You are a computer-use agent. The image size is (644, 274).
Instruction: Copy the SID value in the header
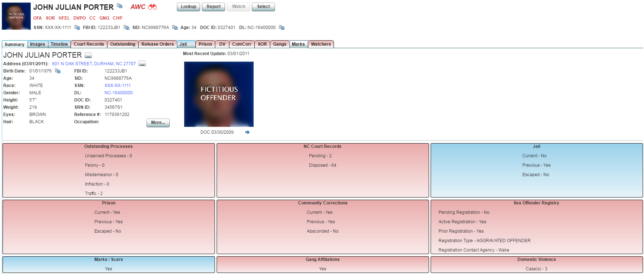[175, 28]
